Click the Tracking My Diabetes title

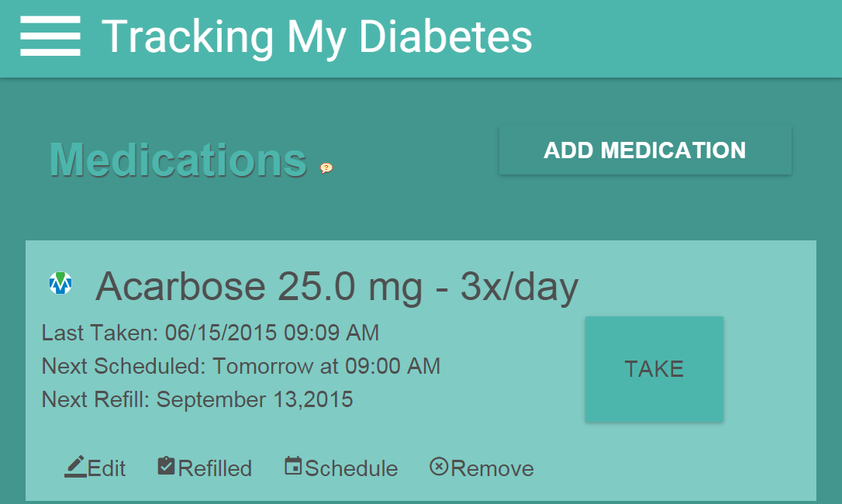tap(317, 36)
